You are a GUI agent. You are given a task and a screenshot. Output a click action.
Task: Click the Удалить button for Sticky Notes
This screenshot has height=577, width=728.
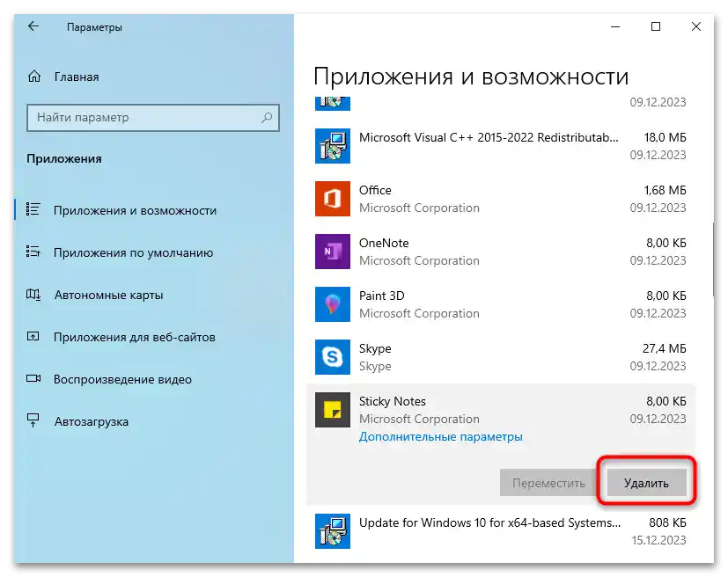point(645,482)
